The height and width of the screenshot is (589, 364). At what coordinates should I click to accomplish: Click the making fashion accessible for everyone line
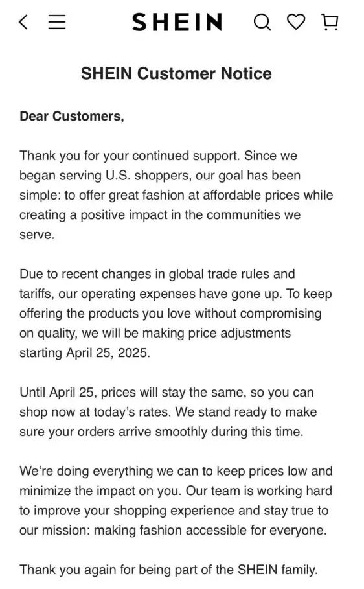point(210,531)
